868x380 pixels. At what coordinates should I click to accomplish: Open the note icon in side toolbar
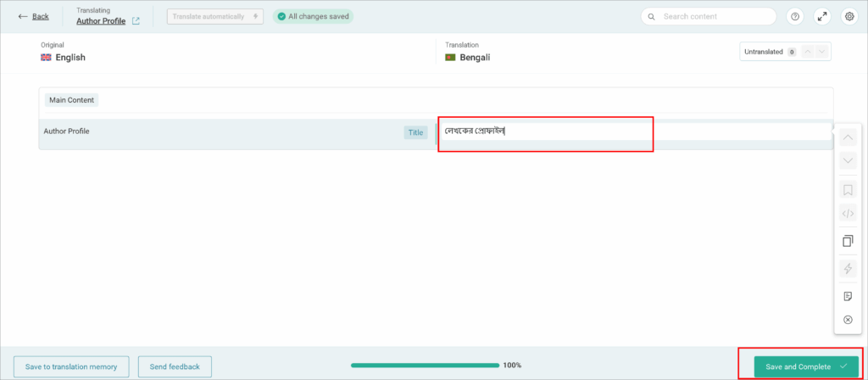click(x=848, y=296)
